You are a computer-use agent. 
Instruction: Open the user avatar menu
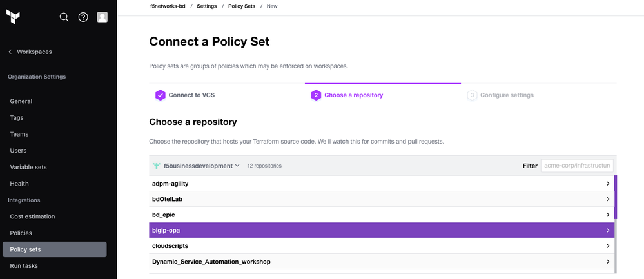(x=102, y=17)
